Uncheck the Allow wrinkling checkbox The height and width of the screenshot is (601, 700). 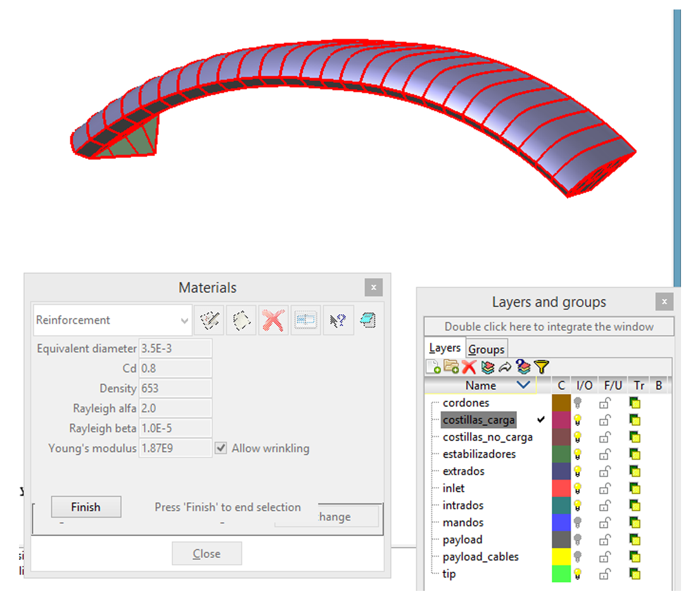coord(220,448)
